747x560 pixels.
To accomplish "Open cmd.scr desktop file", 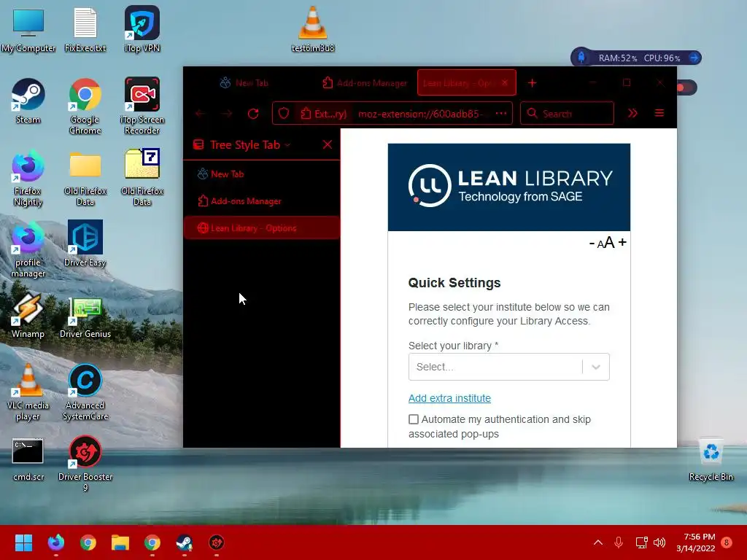I will pos(28,459).
